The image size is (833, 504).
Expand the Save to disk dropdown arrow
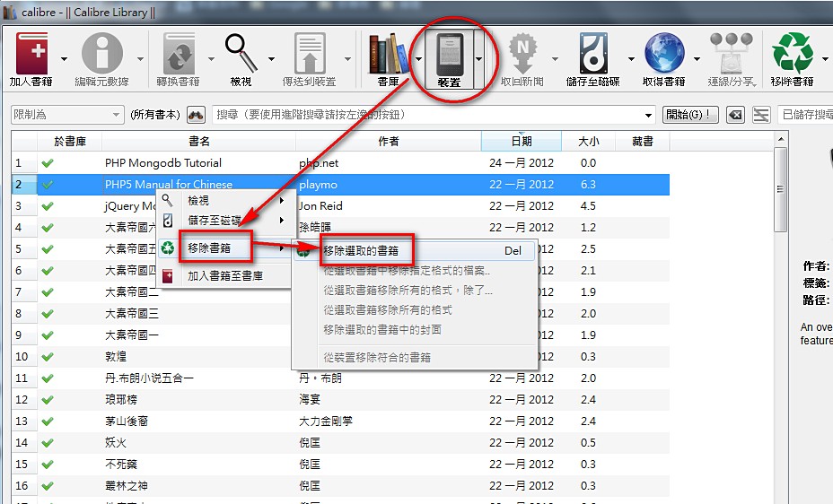coord(631,59)
